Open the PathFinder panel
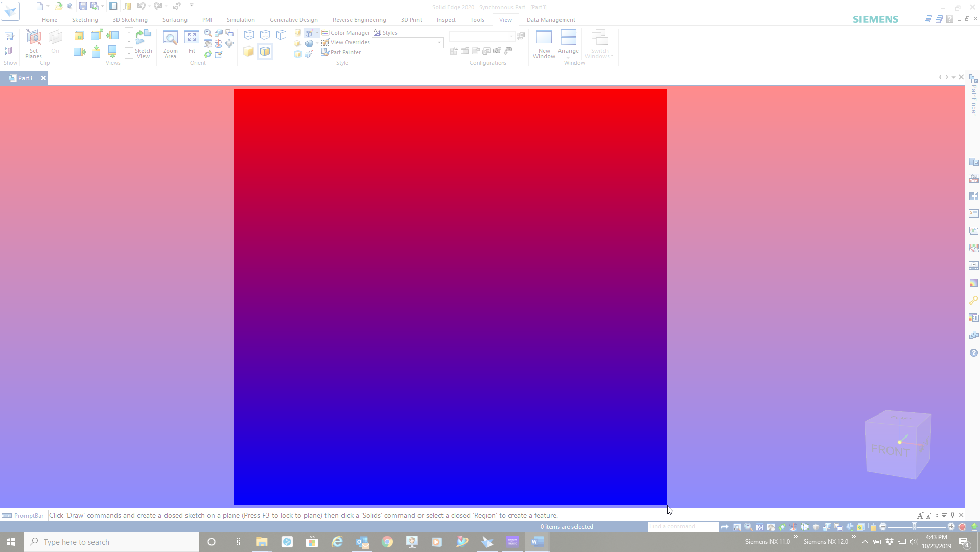This screenshot has width=980, height=552. tap(974, 100)
